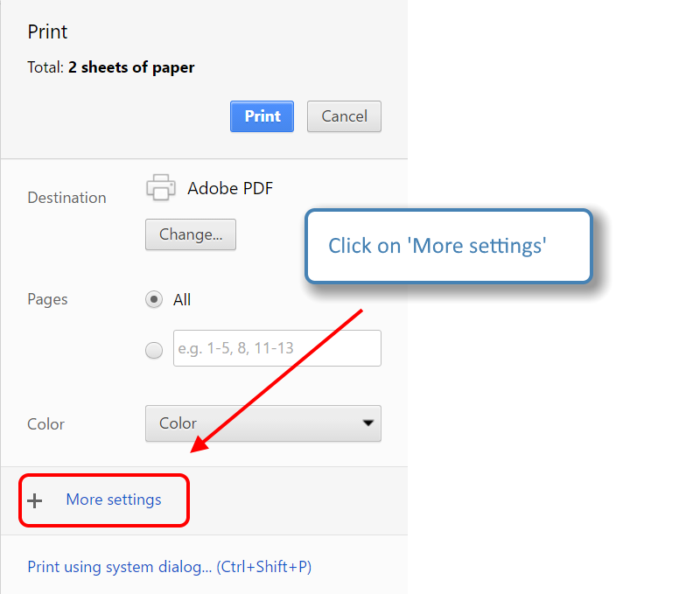This screenshot has height=594, width=700.
Task: Click the page range input field
Action: pyautogui.click(x=276, y=348)
